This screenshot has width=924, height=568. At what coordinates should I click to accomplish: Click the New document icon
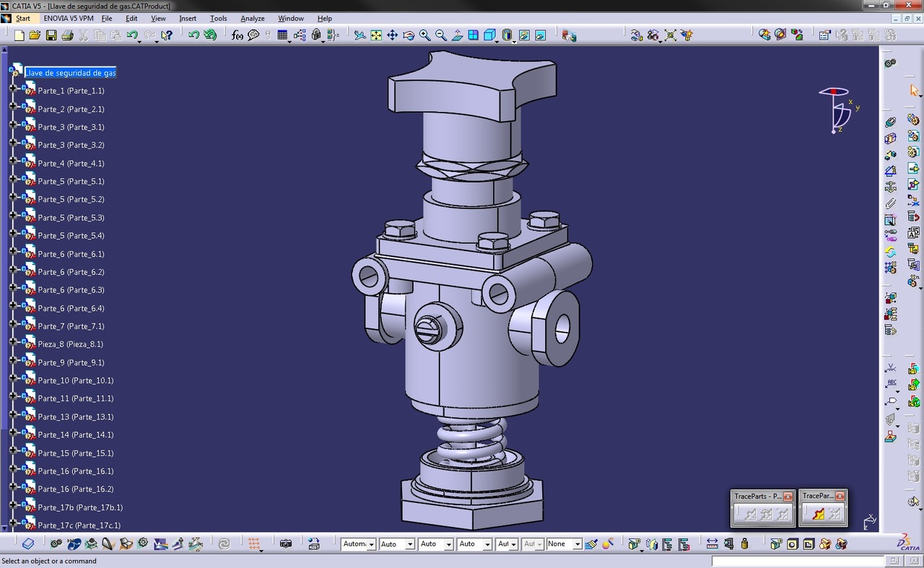19,35
